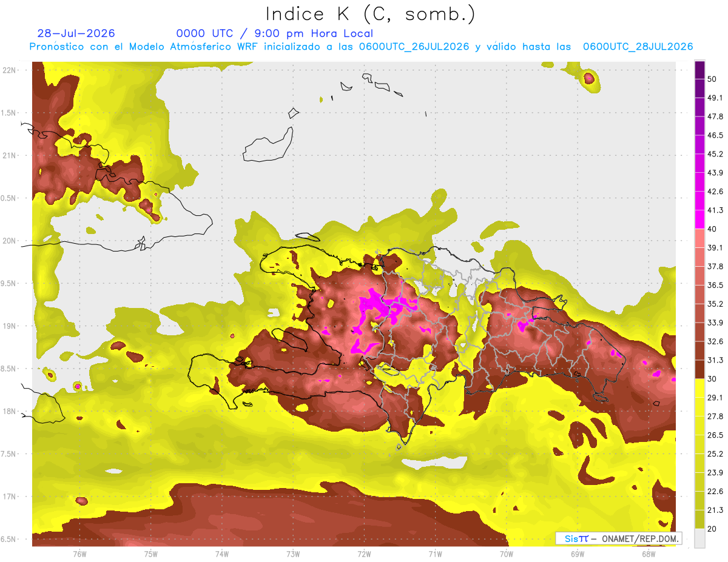The width and height of the screenshot is (728, 562).
Task: Select the date '28-Jul-2026'
Action: pyautogui.click(x=76, y=33)
